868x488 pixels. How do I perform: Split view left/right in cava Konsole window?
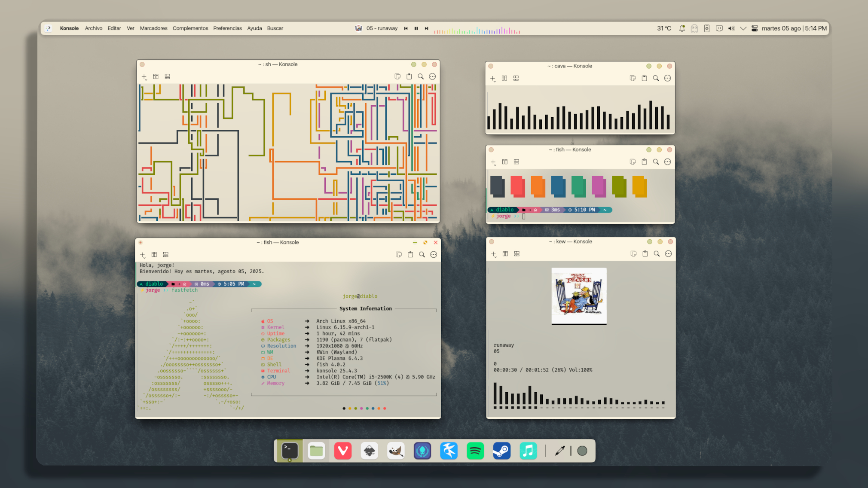pyautogui.click(x=504, y=78)
